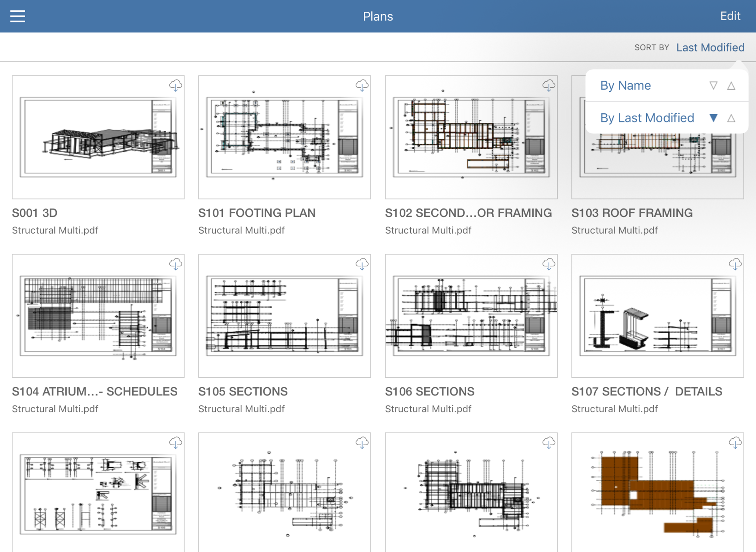This screenshot has height=552, width=756.
Task: Open the S104 Atrium Schedules thumbnail
Action: pyautogui.click(x=98, y=316)
